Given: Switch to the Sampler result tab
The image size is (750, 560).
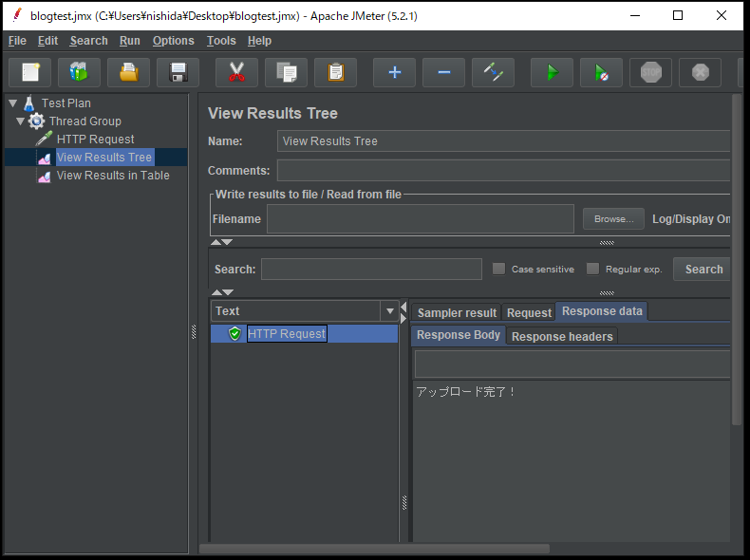Looking at the screenshot, I should click(457, 313).
